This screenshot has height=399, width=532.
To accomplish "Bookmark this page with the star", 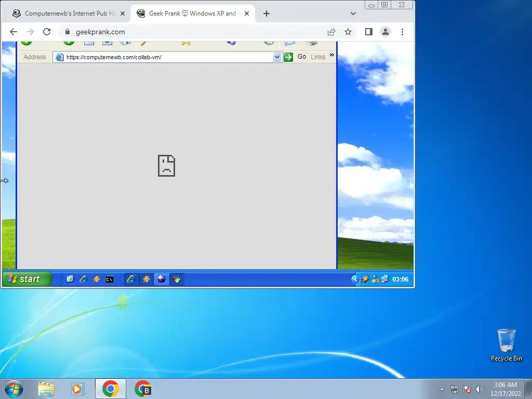I will pyautogui.click(x=348, y=32).
